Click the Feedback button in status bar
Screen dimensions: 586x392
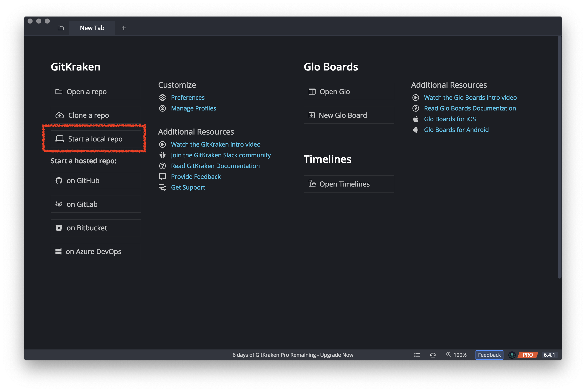click(x=489, y=355)
